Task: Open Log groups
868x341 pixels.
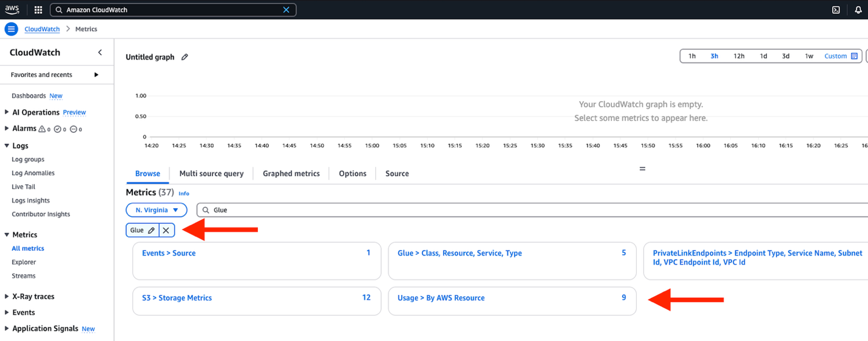Action: pos(28,160)
